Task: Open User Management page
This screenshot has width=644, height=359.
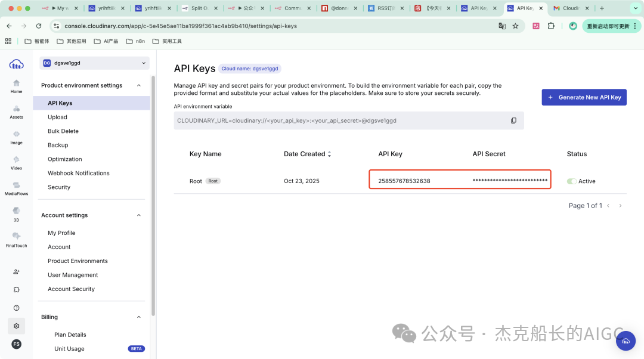Action: coord(73,275)
